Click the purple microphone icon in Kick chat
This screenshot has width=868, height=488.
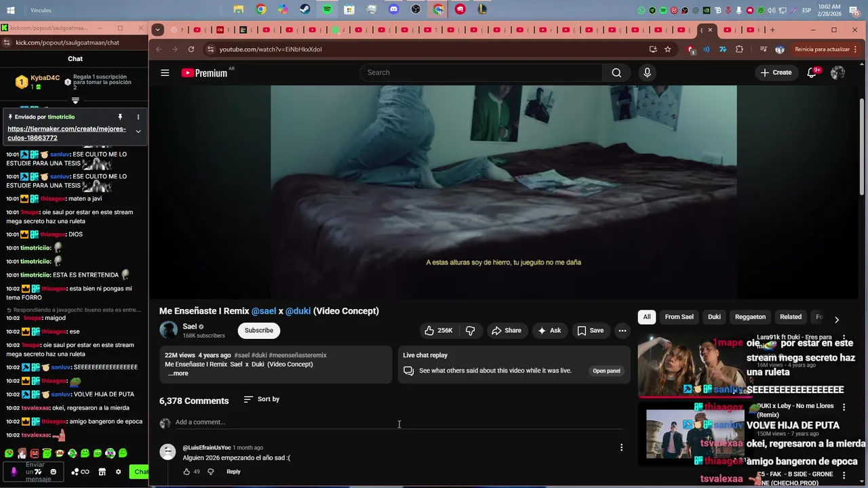point(14,472)
